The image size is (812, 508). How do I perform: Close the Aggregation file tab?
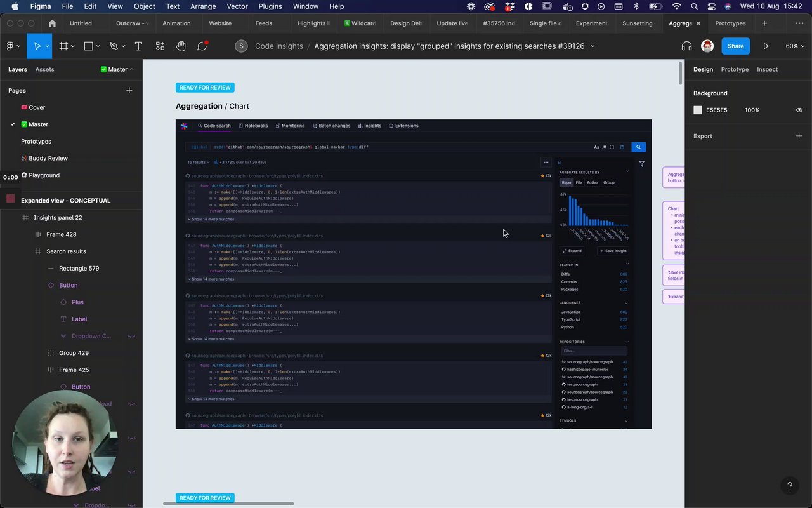coord(698,23)
